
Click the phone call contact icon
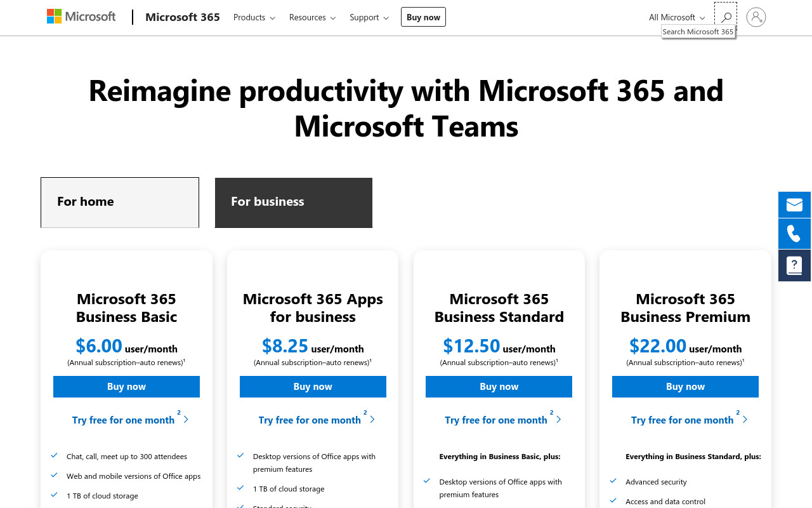[x=794, y=234]
